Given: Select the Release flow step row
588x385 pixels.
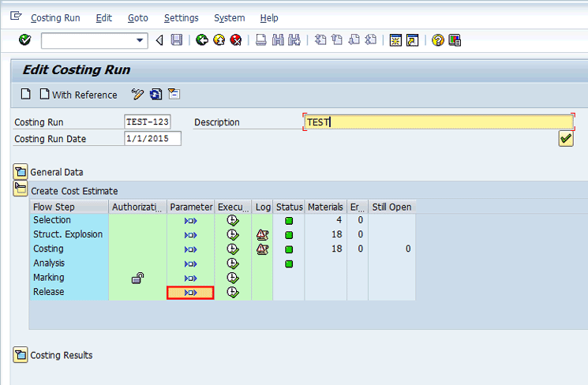Looking at the screenshot, I should (x=69, y=292).
